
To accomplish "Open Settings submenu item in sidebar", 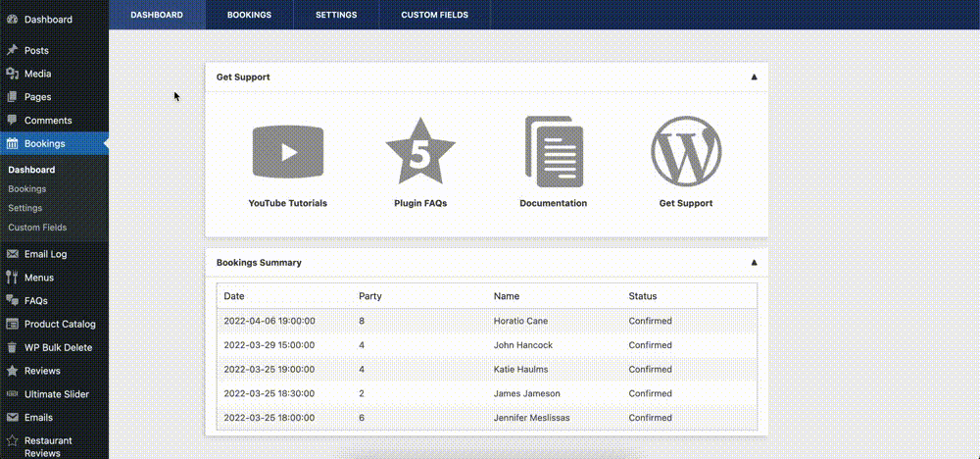I will coord(25,208).
